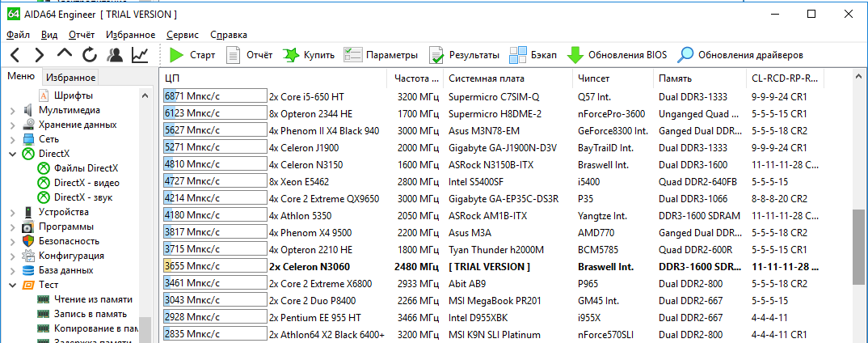Open the Отчёт toolbar button

(249, 55)
